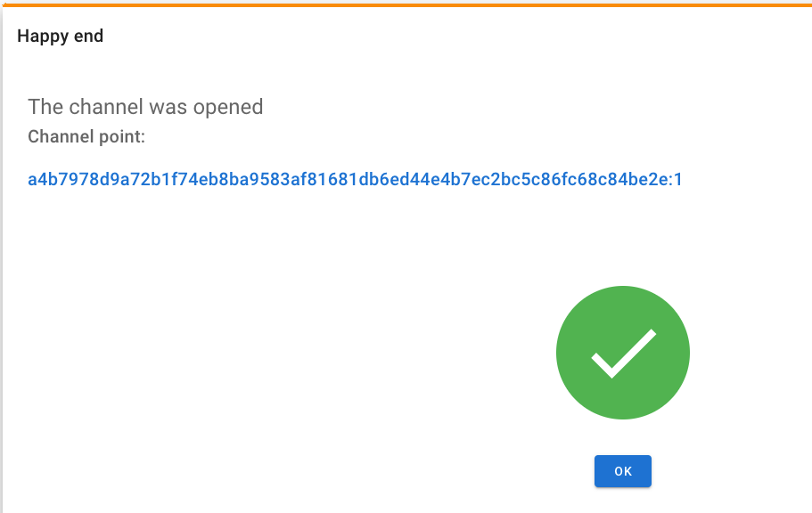The width and height of the screenshot is (812, 513).
Task: Click the green circle success indicator
Action: click(623, 353)
